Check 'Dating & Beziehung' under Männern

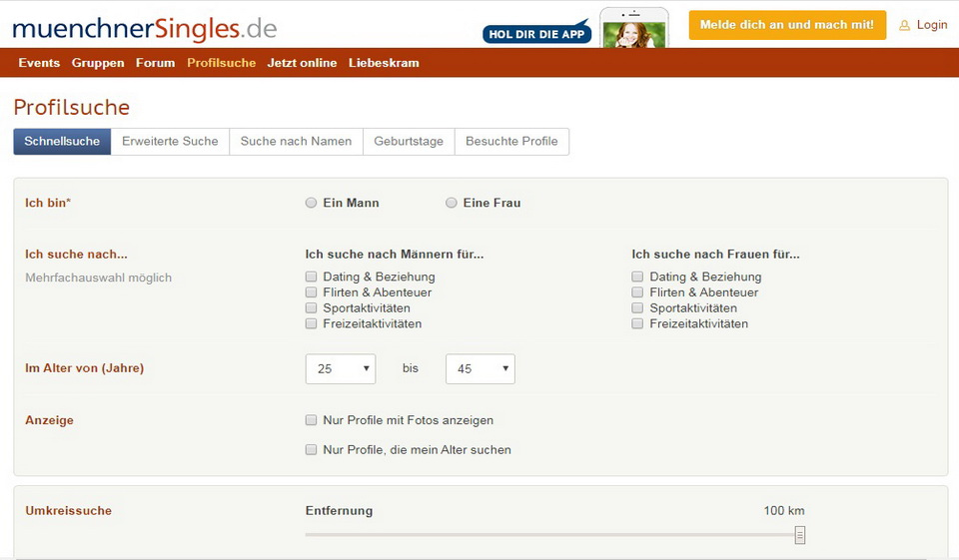(312, 277)
